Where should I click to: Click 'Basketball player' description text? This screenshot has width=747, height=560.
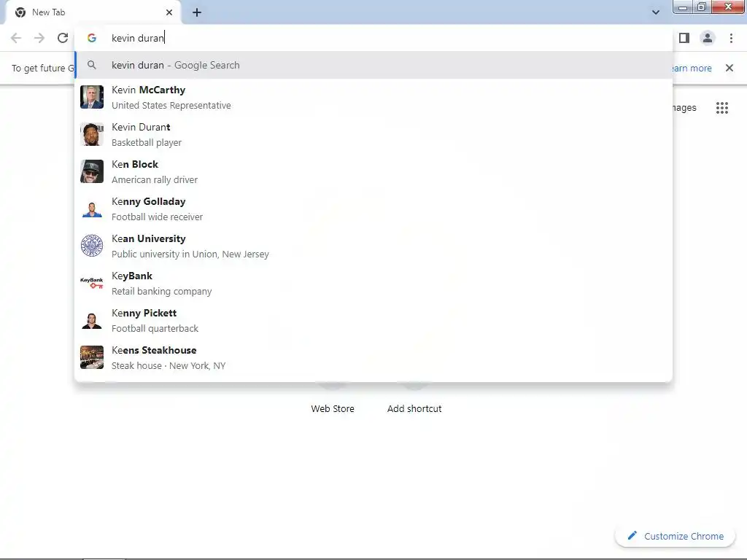147,143
